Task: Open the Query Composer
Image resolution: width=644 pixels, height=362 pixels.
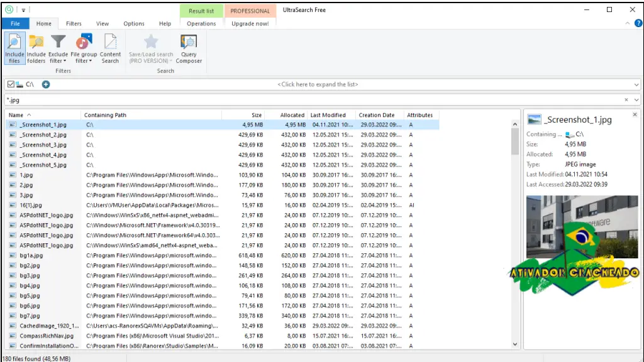Action: point(189,48)
